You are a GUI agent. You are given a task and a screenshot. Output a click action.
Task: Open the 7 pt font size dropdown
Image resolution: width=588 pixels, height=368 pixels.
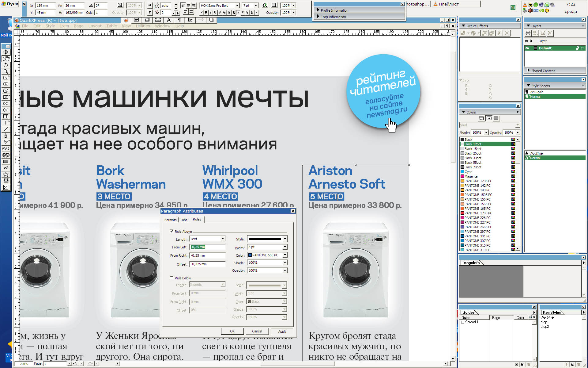point(256,6)
